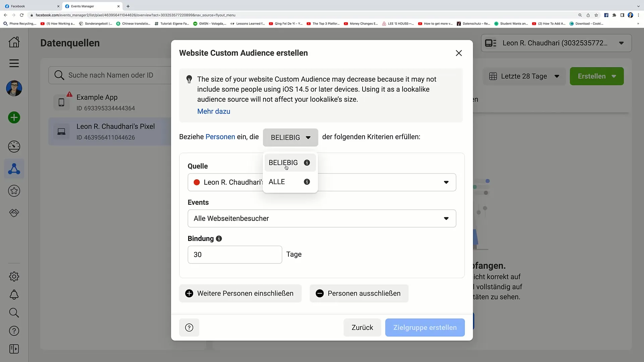Select the help question mark icon
Screen dimensions: 644x362
coord(189,327)
